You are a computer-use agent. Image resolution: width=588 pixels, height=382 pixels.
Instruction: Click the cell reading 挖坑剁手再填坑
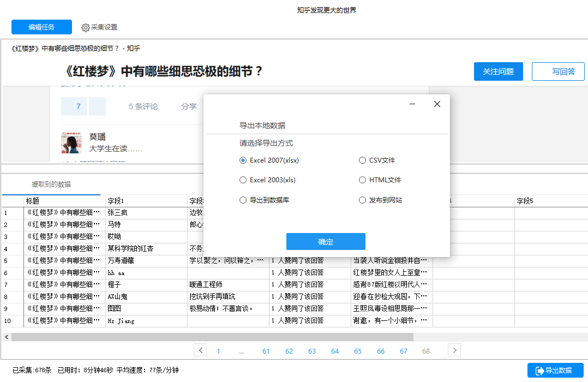229,297
